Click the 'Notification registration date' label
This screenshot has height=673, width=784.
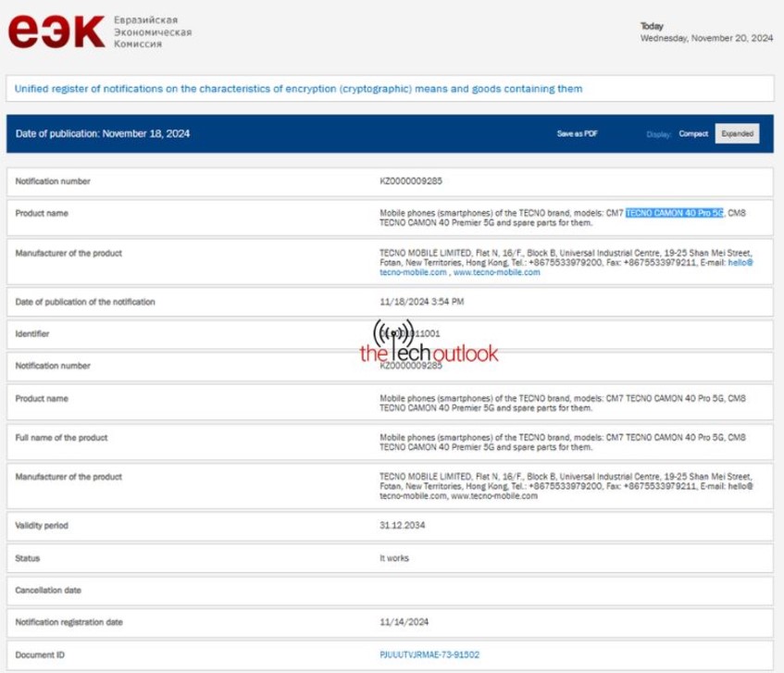[x=69, y=622]
